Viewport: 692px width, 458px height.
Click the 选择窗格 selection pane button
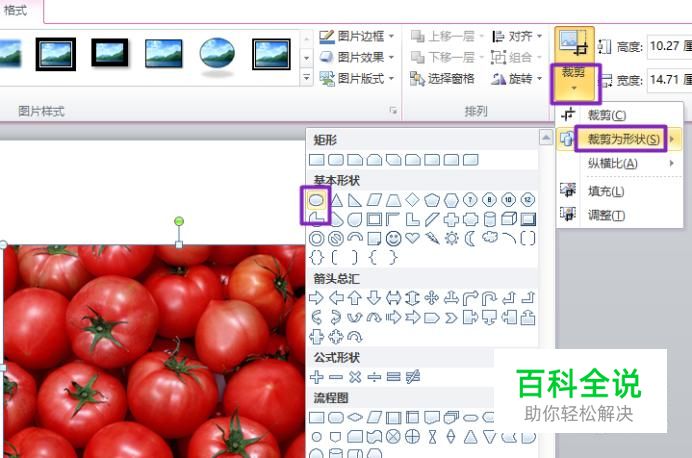[442, 79]
